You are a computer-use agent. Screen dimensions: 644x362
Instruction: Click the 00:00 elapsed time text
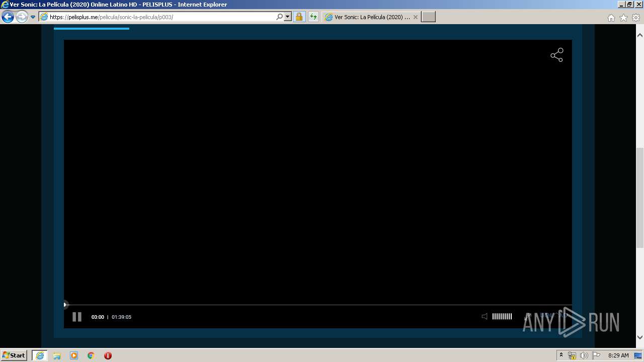pos(98,317)
